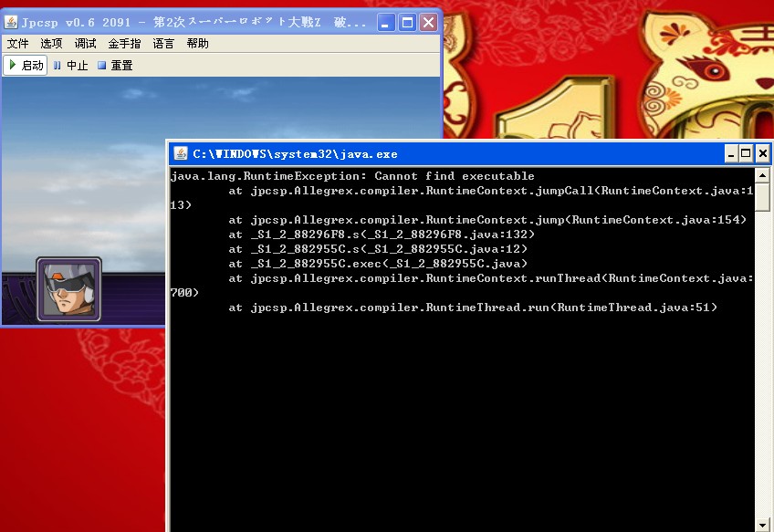Open the 调试 menu in Jpcsp
Image resolution: width=774 pixels, height=532 pixels.
pyautogui.click(x=86, y=44)
